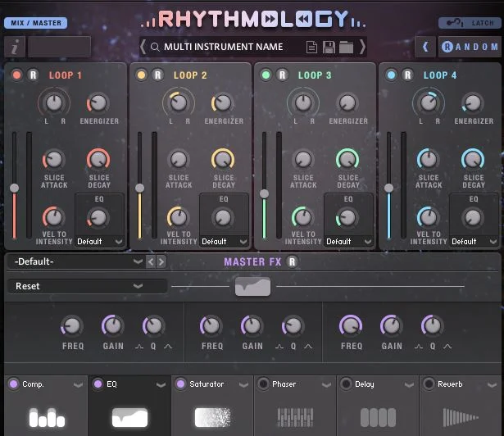Go to previous preset with left arrow

143,47
